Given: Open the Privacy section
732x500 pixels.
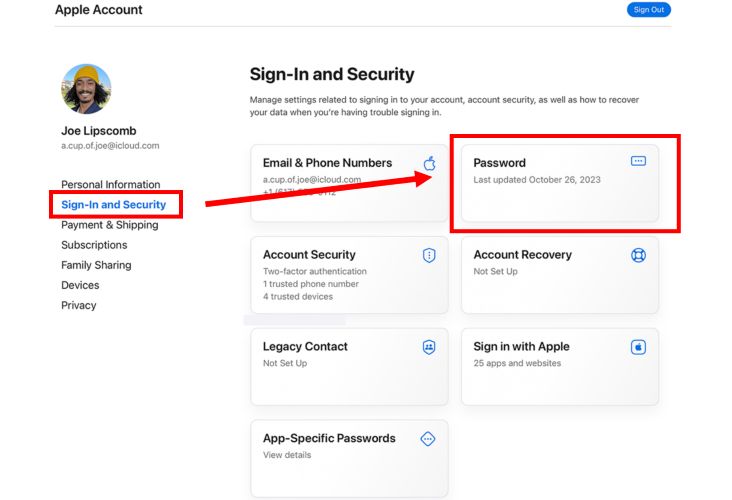Looking at the screenshot, I should 79,305.
